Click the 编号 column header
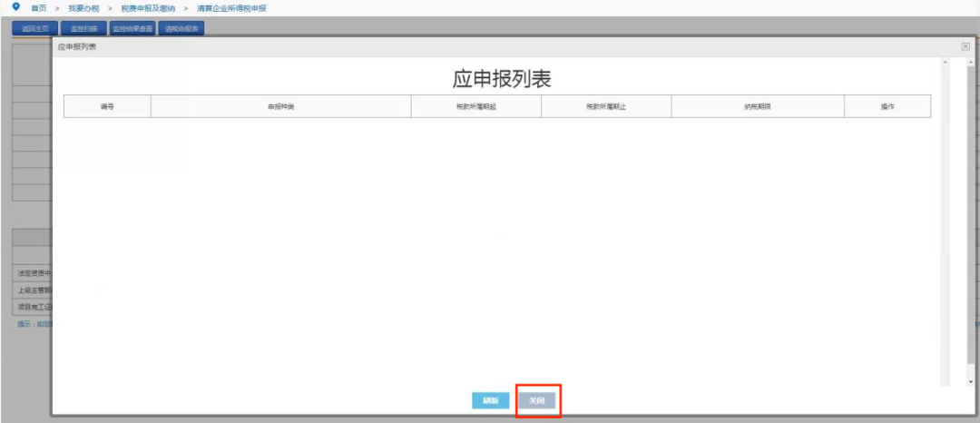The height and width of the screenshot is (423, 980). pos(107,107)
